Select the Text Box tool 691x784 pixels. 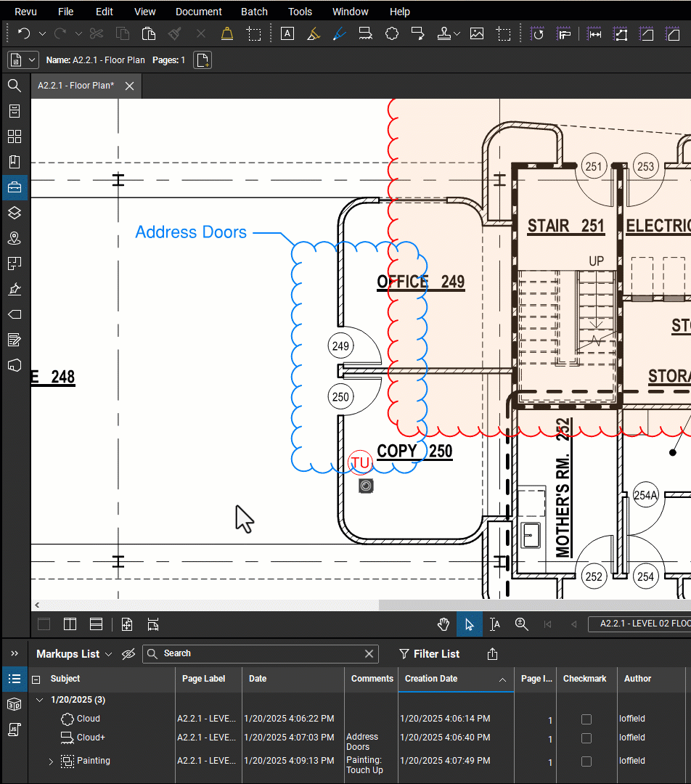287,33
